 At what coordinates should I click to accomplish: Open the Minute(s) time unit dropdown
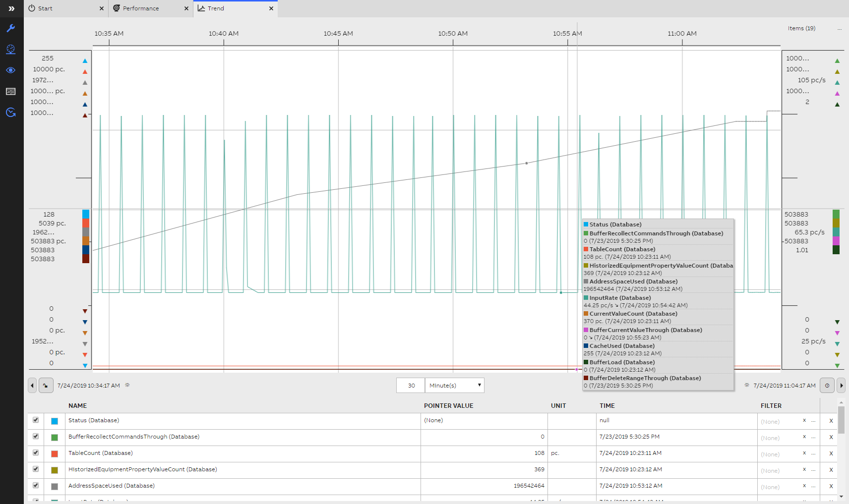454,386
